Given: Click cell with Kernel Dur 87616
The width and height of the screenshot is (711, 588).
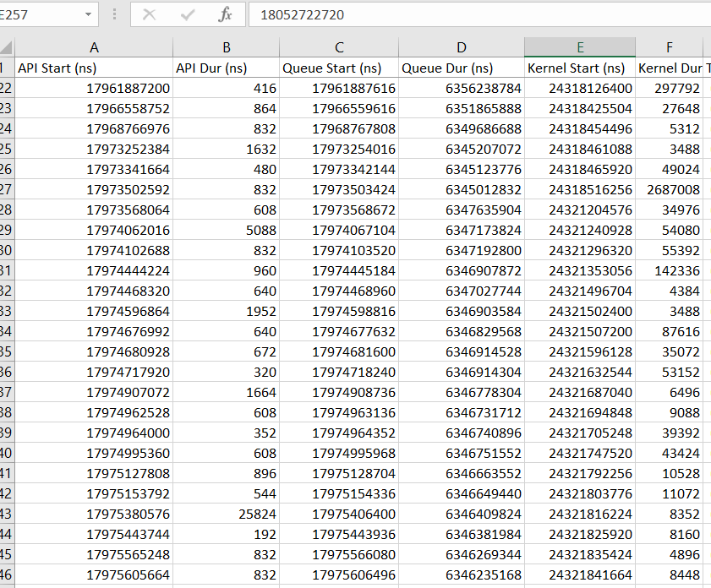Looking at the screenshot, I should click(670, 332).
